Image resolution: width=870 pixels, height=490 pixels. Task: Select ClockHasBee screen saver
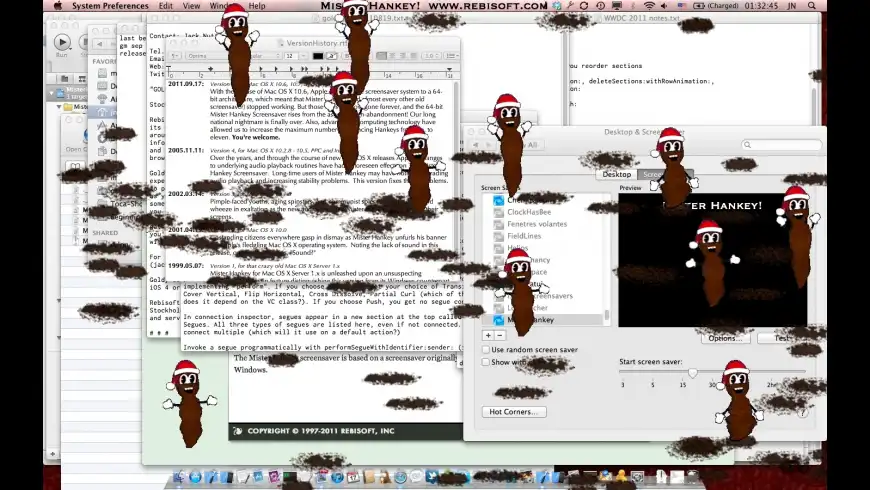529,212
